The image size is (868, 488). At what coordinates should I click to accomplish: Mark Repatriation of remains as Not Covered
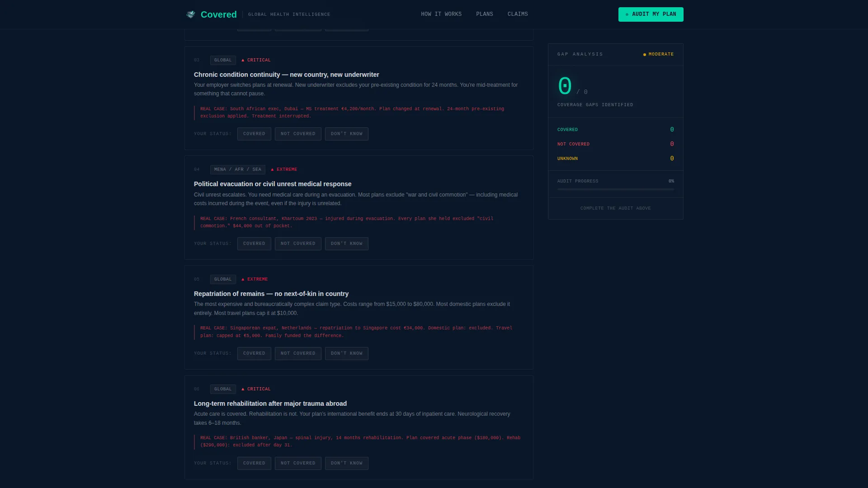coord(298,353)
